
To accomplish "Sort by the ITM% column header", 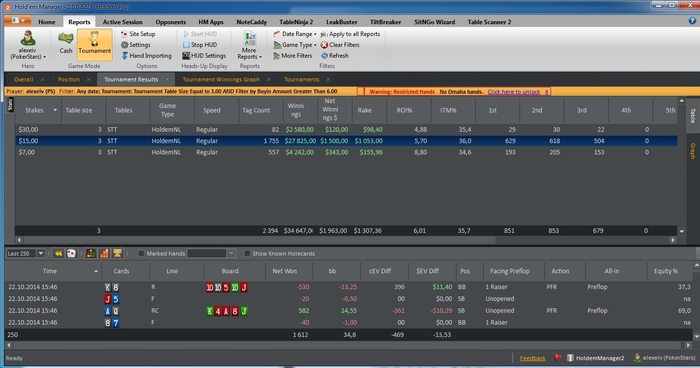I will [x=448, y=110].
